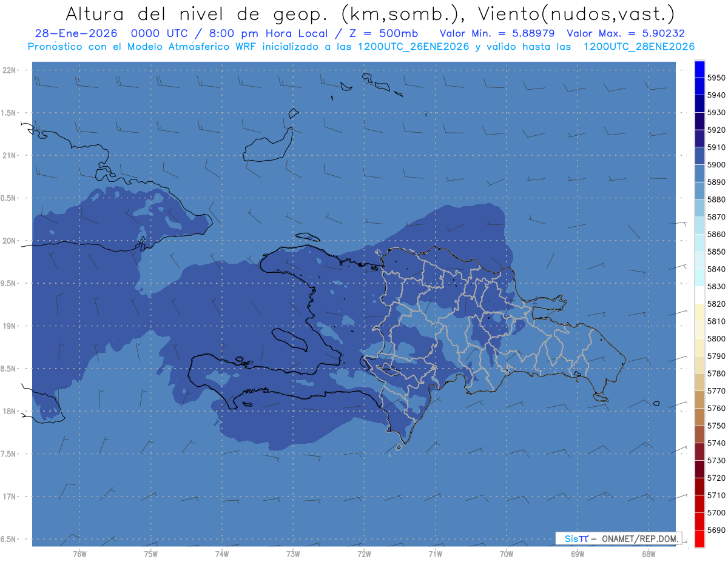Click the '72W' longitude label
The height and width of the screenshot is (562, 728).
tap(364, 554)
